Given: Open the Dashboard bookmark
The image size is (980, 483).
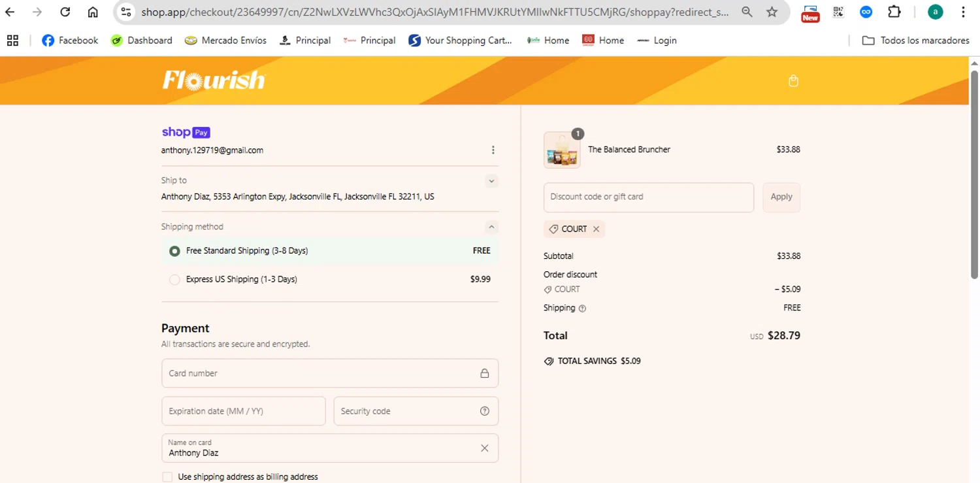Looking at the screenshot, I should point(141,41).
